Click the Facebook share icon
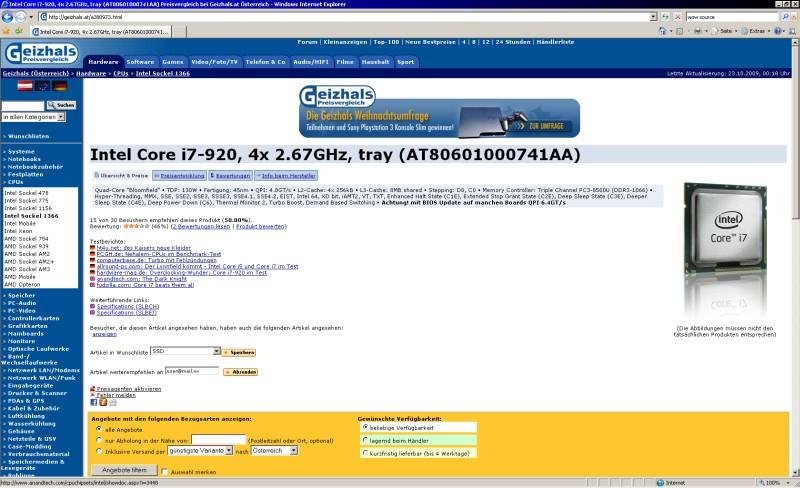The width and height of the screenshot is (800, 488). click(94, 402)
